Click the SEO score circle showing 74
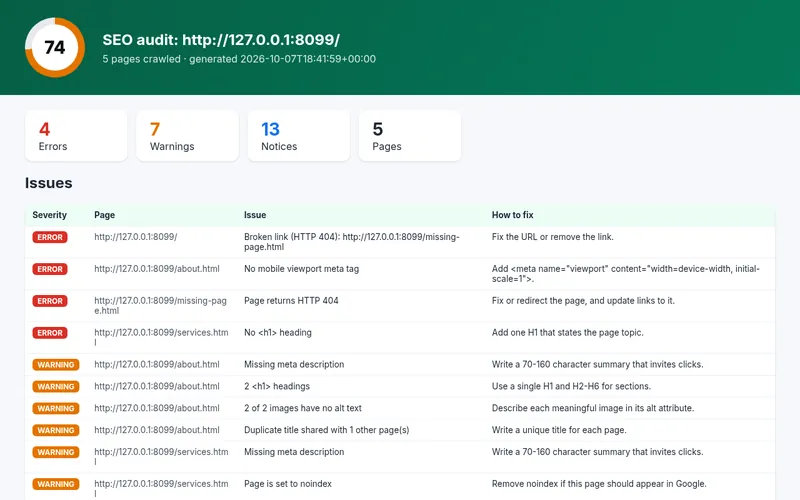This screenshot has width=800, height=500. (x=55, y=47)
